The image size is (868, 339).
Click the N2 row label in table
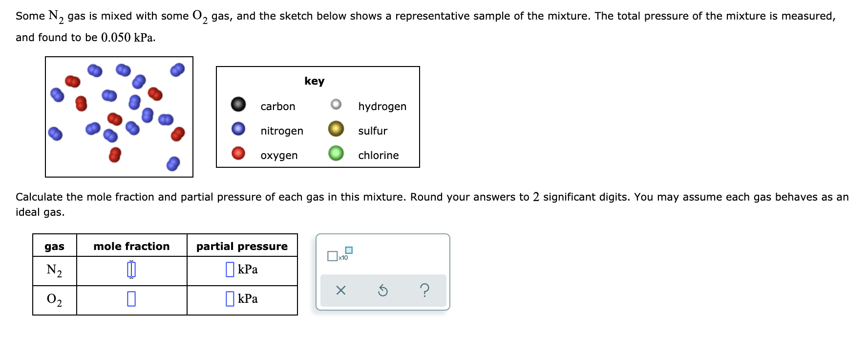(54, 270)
